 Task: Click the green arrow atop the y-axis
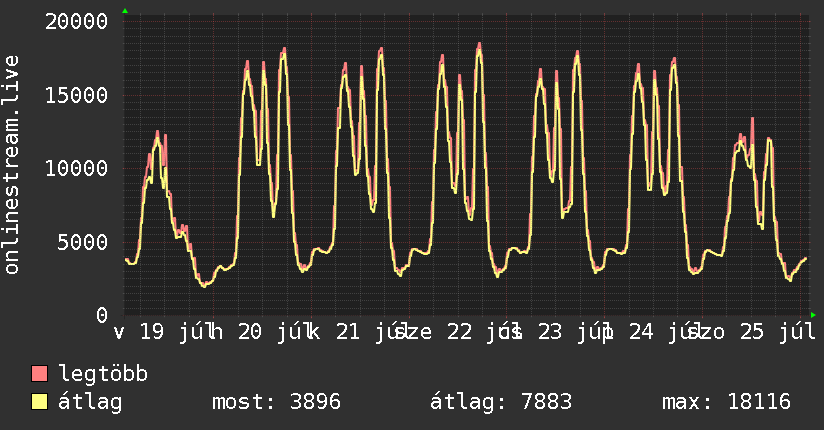coord(125,11)
